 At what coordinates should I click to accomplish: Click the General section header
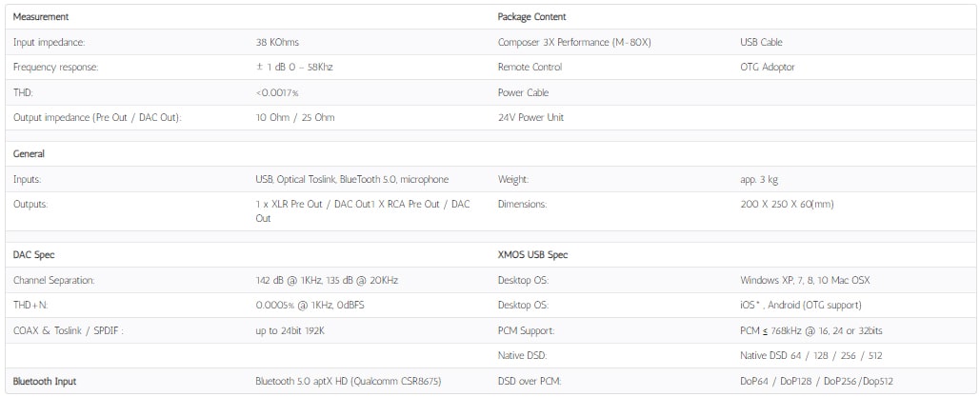tap(29, 154)
